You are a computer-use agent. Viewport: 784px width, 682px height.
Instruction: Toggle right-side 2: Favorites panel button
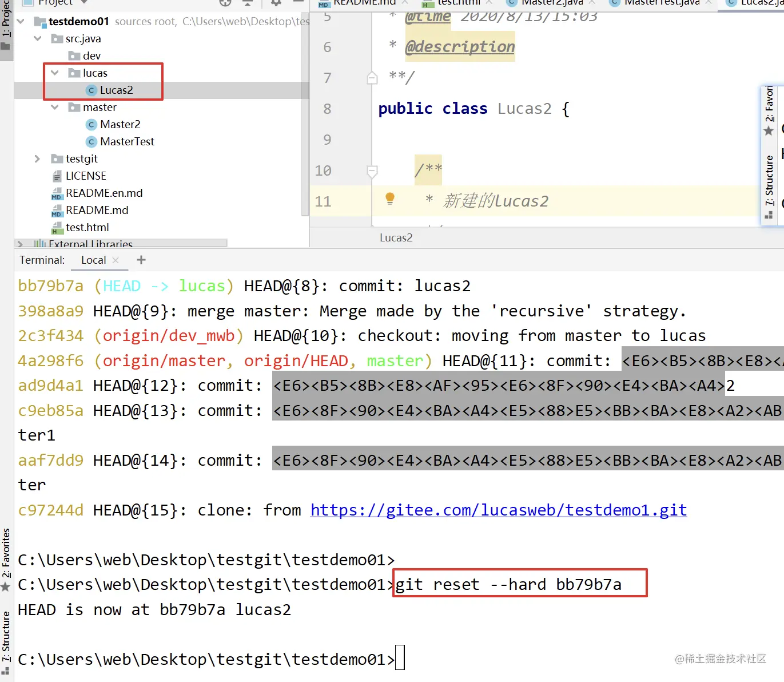point(769,111)
